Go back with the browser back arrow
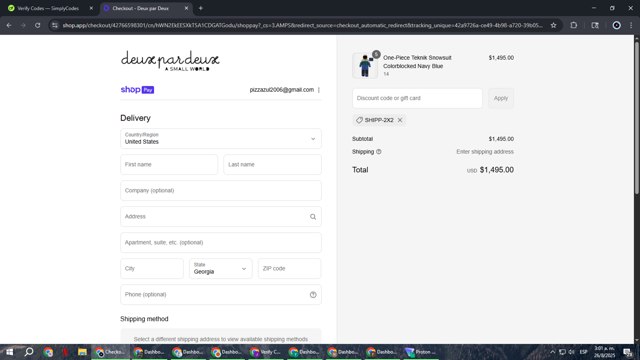 click(x=9, y=25)
